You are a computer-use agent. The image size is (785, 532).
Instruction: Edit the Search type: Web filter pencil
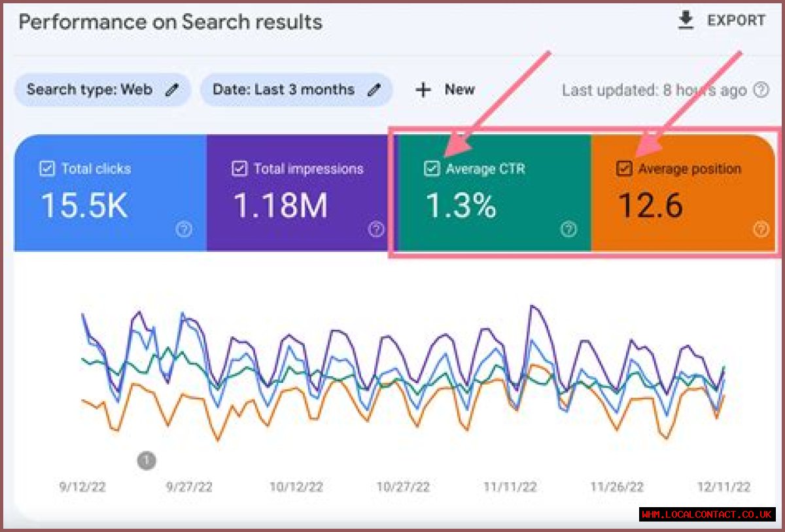pyautogui.click(x=171, y=90)
